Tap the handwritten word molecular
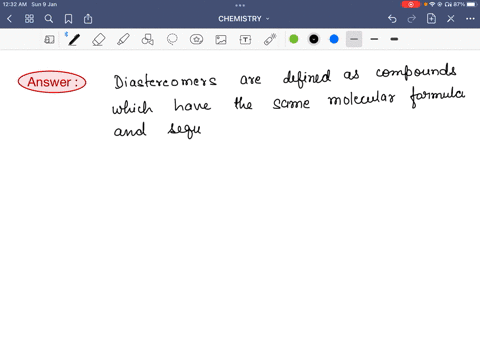This screenshot has width=480, height=360. tap(362, 98)
